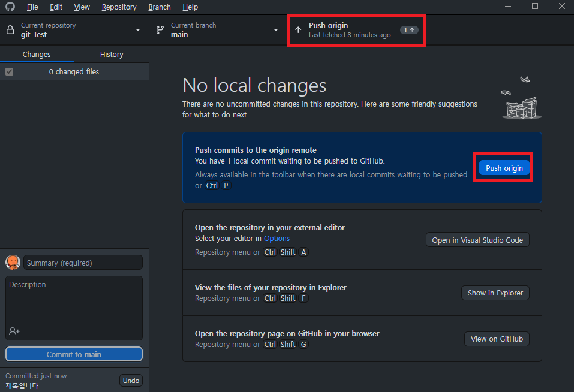Minimize the GitHub Desktop window
This screenshot has width=574, height=392.
[508, 6]
